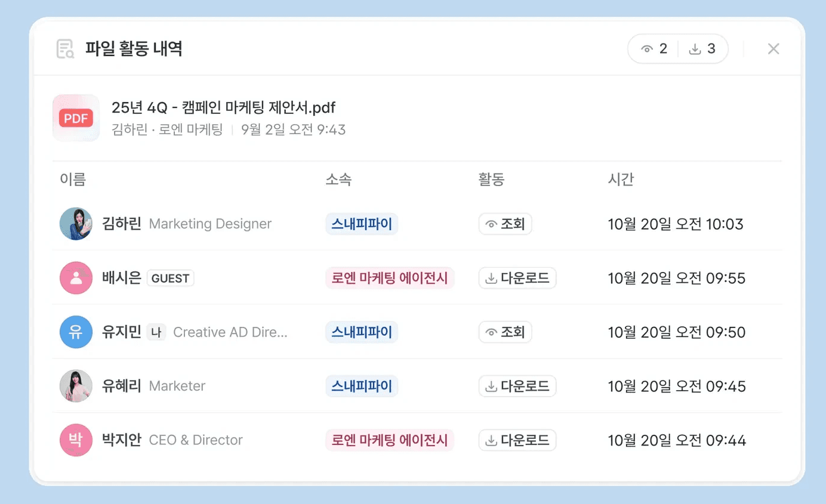Click the download icon on 박지안's 다운로드 badge
826x504 pixels.
491,440
